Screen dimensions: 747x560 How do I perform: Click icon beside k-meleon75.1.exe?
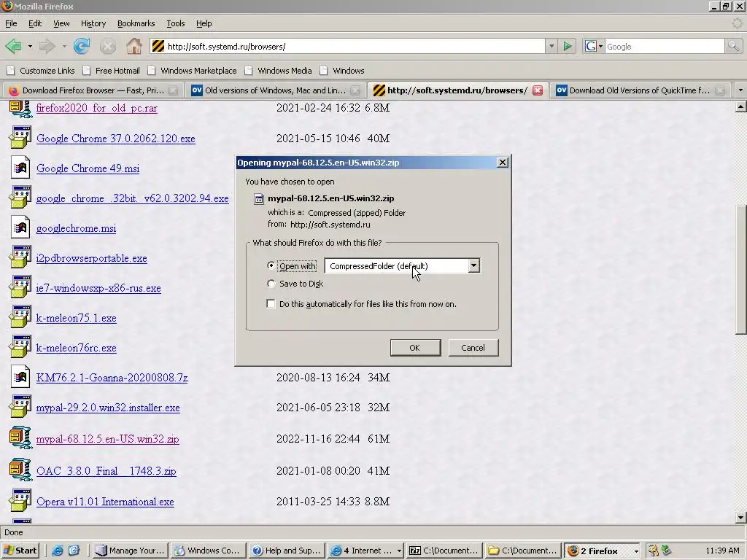pos(20,317)
